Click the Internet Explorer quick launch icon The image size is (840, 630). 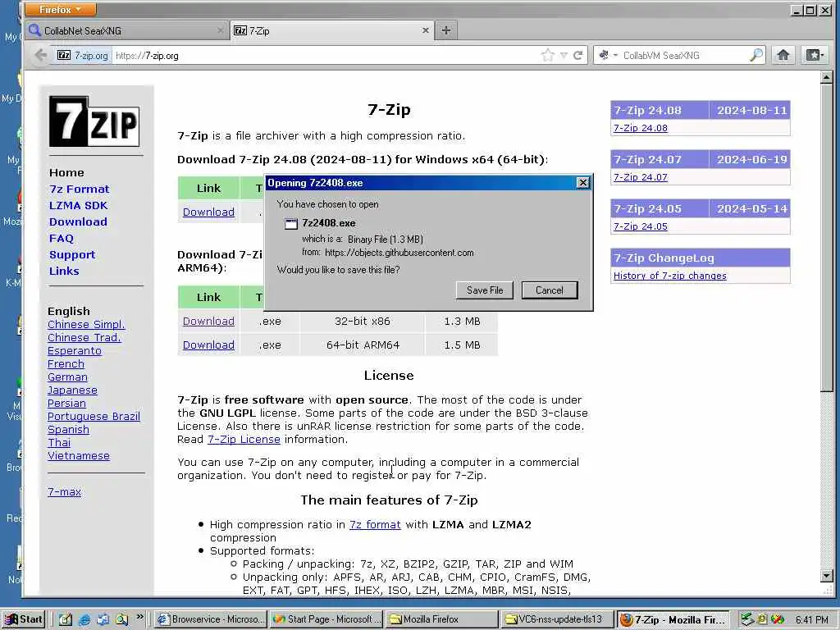pyautogui.click(x=84, y=620)
